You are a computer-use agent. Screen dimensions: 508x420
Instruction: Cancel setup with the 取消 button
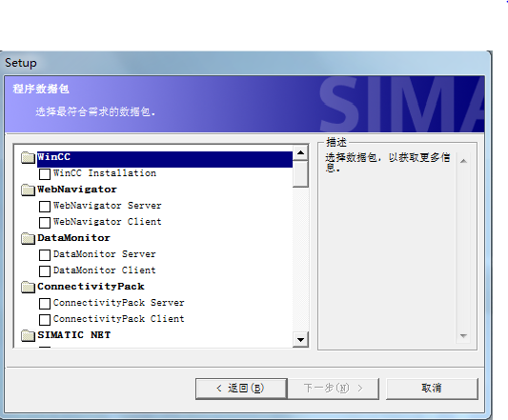coord(432,389)
